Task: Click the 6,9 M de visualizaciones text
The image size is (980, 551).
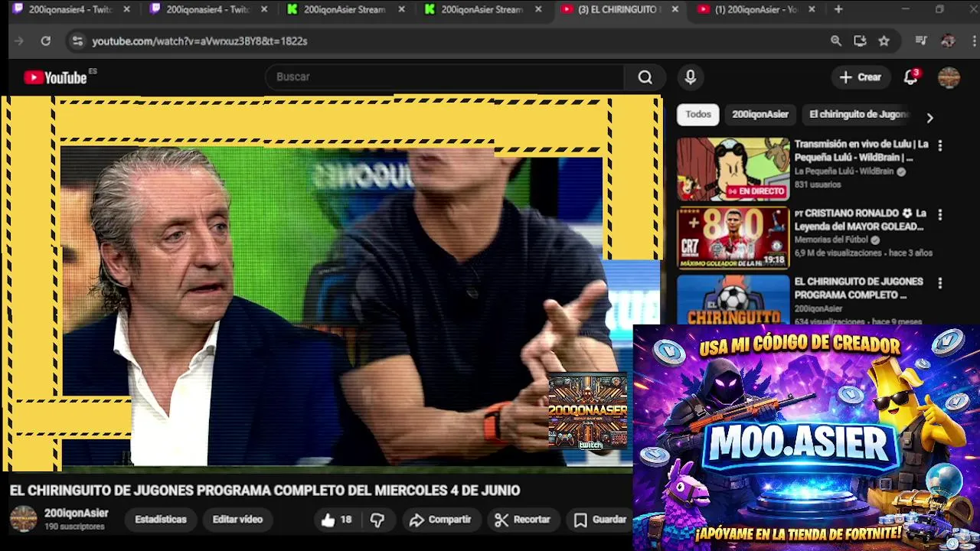Action: click(838, 253)
